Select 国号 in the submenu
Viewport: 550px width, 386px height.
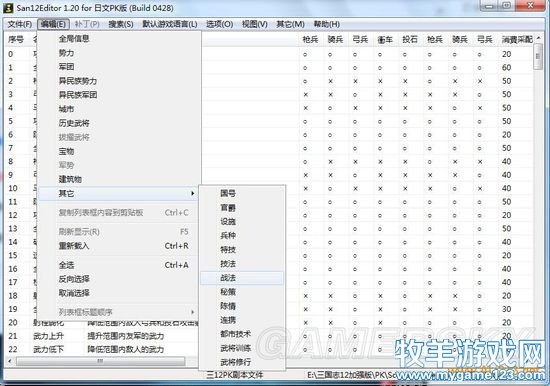point(242,193)
